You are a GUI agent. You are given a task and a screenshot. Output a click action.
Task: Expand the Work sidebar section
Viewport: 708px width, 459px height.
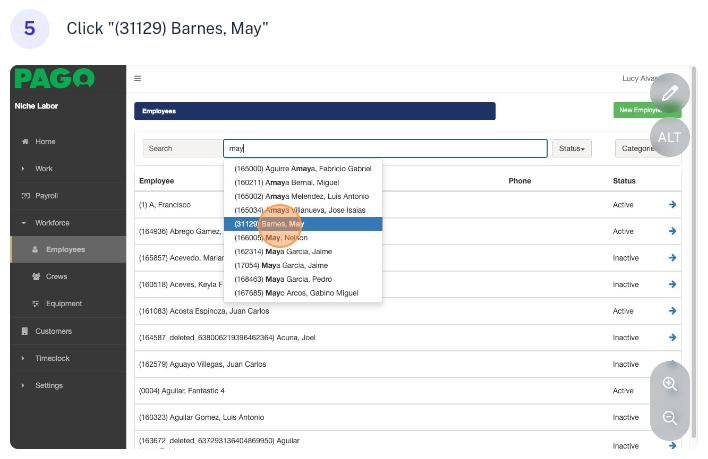(x=44, y=168)
